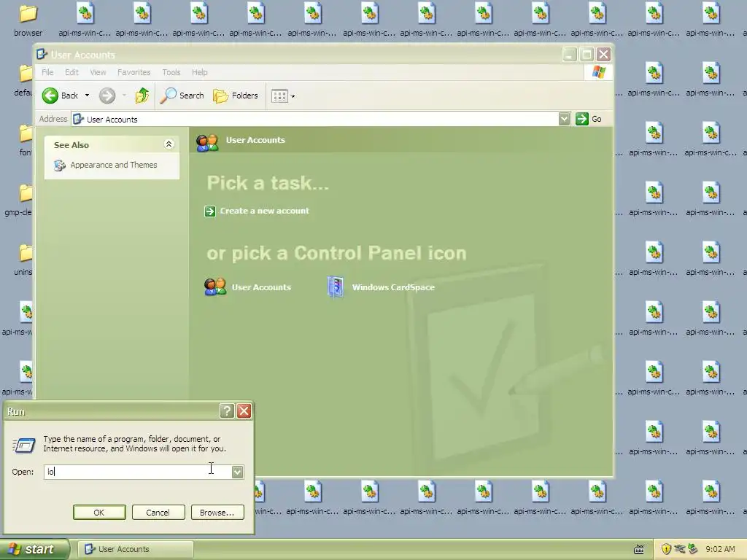Screen dimensions: 747x560
Task: Open Search from the toolbar
Action: pyautogui.click(x=182, y=96)
